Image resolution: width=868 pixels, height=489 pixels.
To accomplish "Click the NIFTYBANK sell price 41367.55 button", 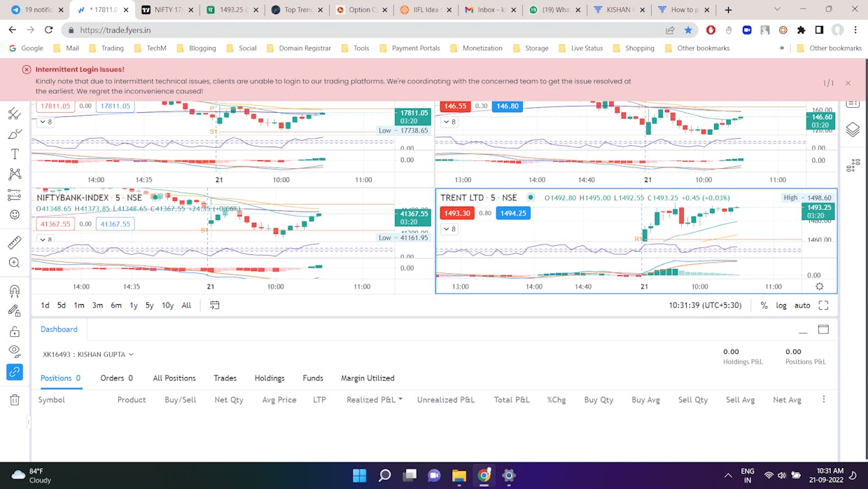I will [56, 223].
